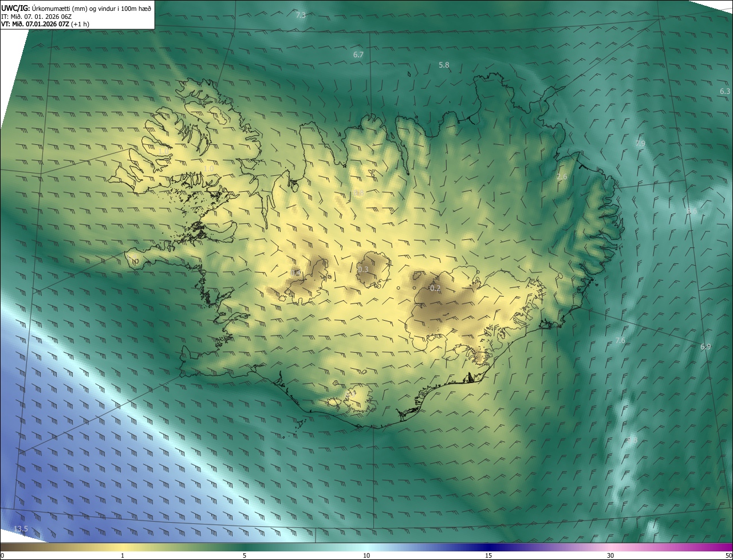Click the 0.8 value label

pyautogui.click(x=359, y=194)
